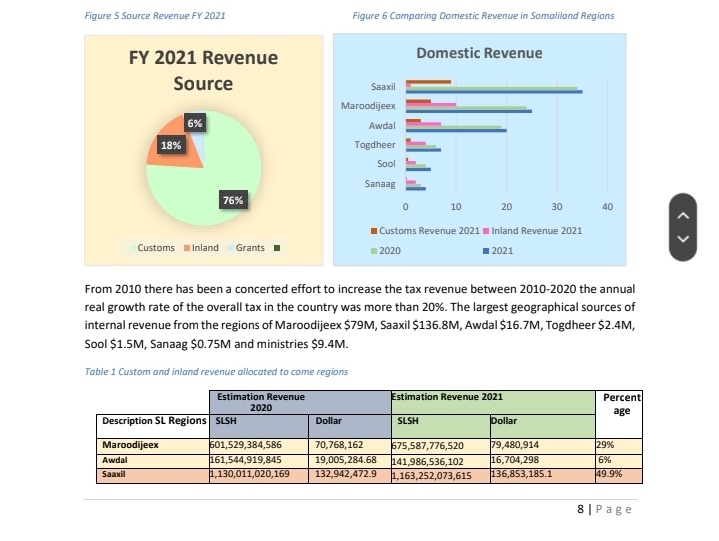
Task: Click the Inland Revenue 2021 legend marker
Action: [x=487, y=231]
